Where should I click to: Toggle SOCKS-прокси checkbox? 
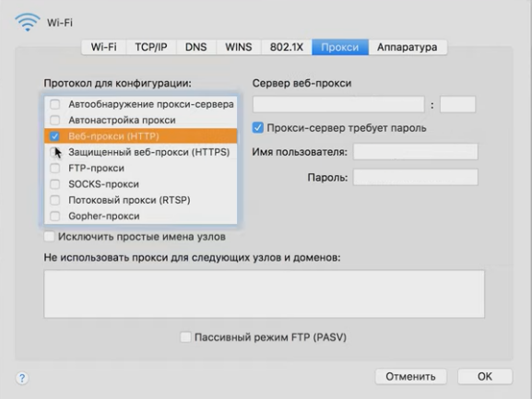coord(55,184)
